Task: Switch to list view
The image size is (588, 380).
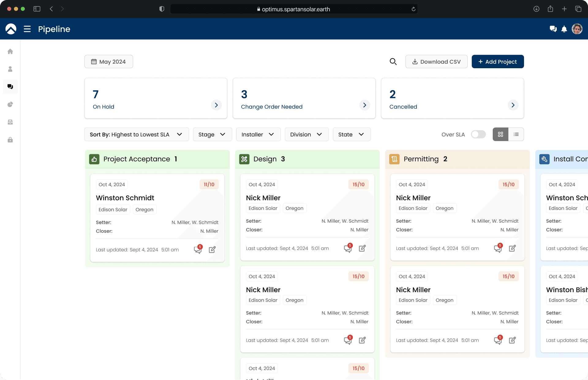Action: tap(516, 134)
